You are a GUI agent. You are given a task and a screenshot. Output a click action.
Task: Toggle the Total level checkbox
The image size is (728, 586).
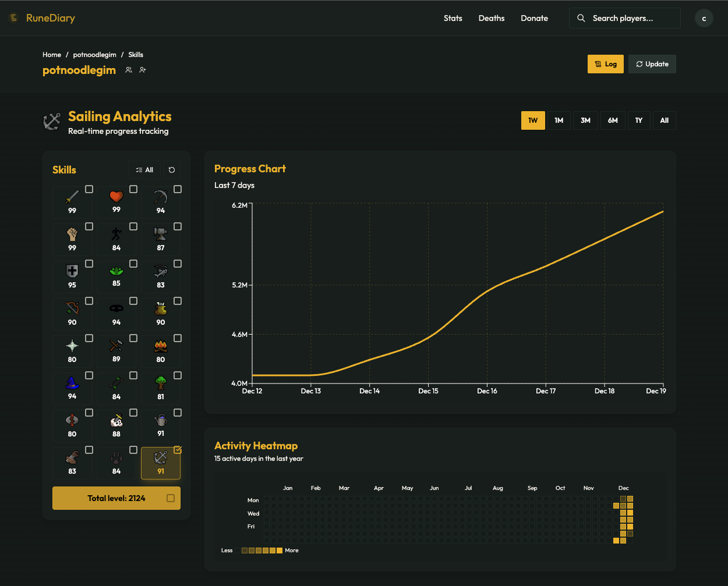coord(171,498)
